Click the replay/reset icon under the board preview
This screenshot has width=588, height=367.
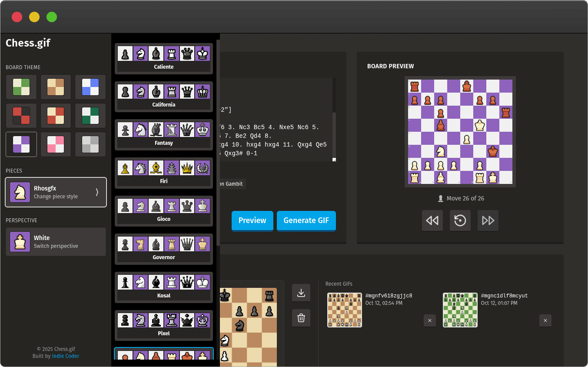[x=460, y=220]
